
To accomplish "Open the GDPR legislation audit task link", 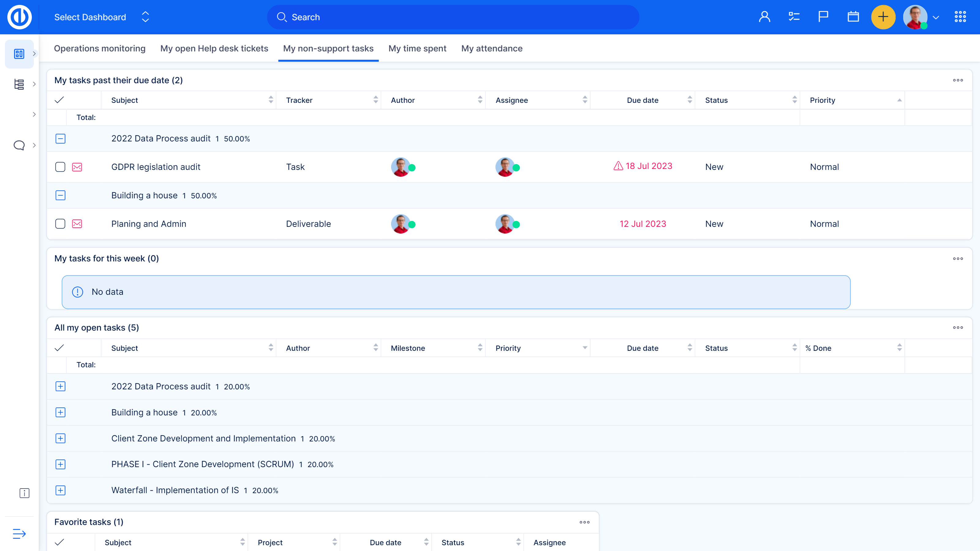I will point(156,167).
